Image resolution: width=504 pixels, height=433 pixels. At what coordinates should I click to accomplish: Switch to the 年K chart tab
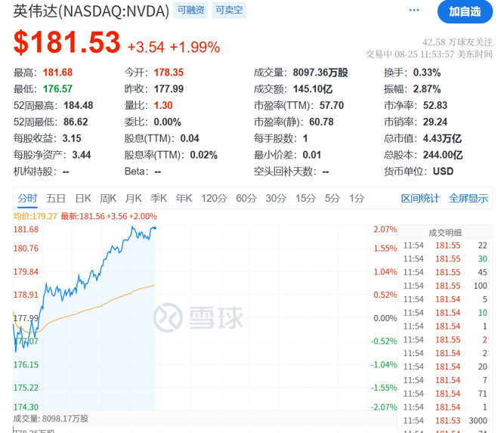pyautogui.click(x=184, y=198)
